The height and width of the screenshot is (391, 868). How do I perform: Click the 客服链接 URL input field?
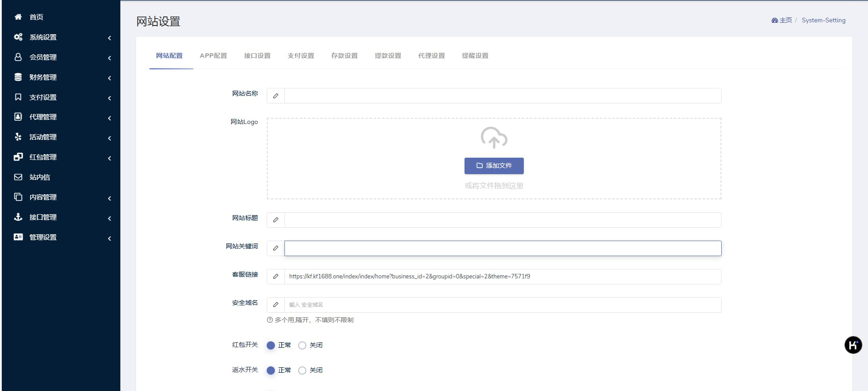pos(503,277)
